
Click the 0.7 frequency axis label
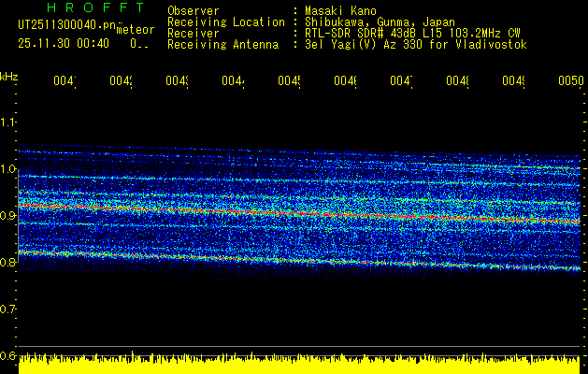point(7,309)
